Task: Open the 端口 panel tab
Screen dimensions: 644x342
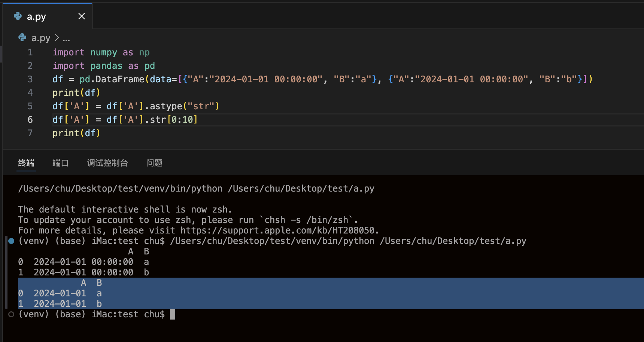Action: click(60, 163)
